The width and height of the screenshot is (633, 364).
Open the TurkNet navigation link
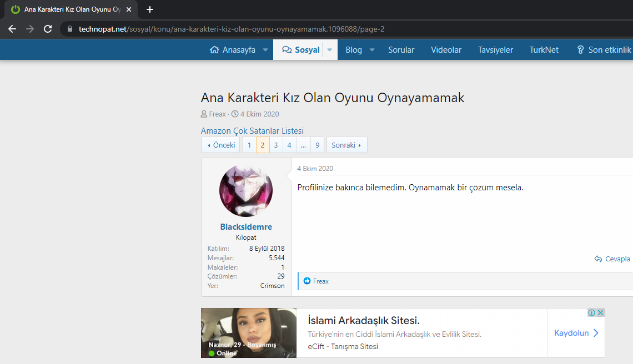[544, 49]
